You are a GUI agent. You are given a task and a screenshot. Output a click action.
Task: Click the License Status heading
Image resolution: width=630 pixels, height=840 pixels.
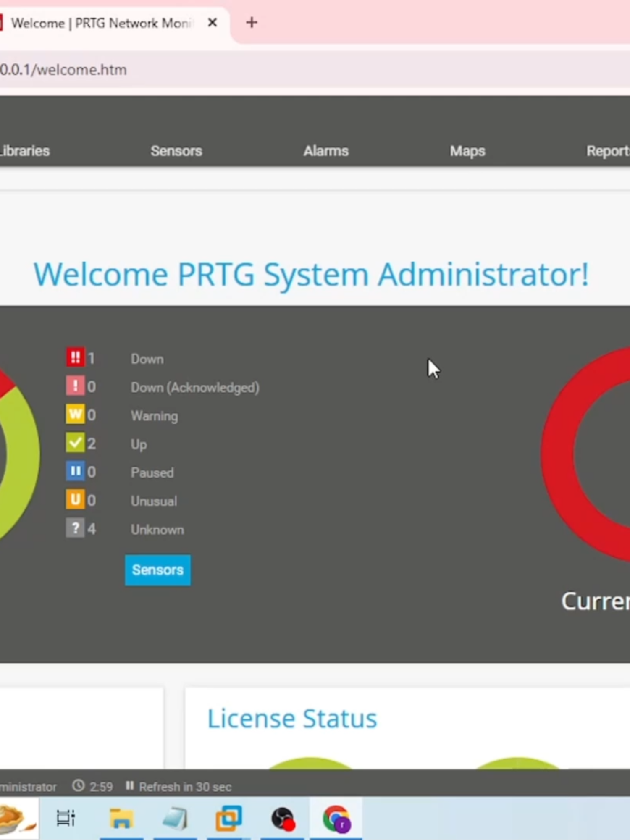[292, 719]
